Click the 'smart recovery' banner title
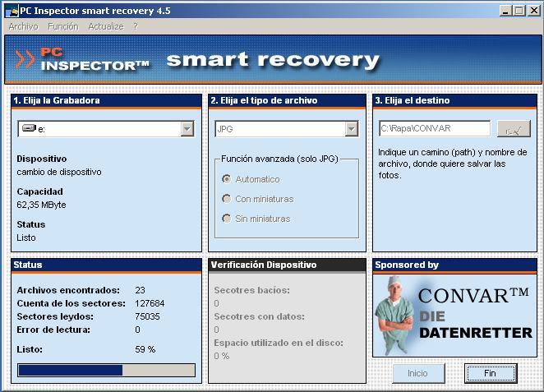 point(274,60)
